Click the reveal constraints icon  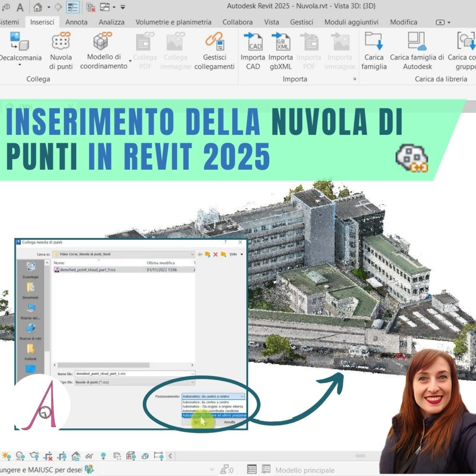pos(158,456)
